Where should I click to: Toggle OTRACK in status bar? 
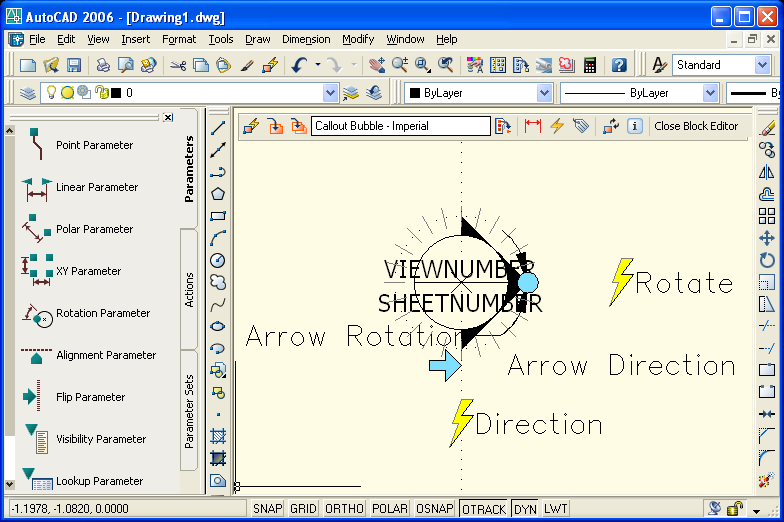tap(484, 509)
